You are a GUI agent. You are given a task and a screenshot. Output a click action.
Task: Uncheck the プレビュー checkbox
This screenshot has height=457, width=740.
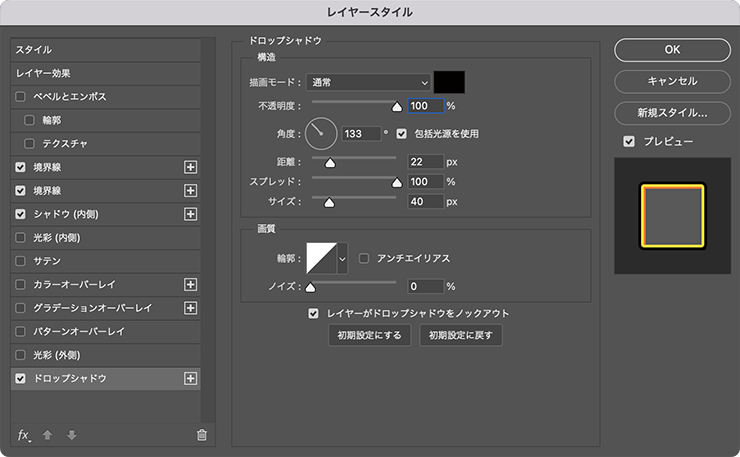point(629,142)
